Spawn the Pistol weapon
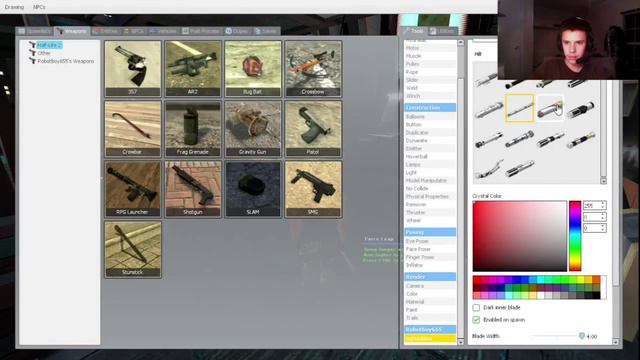The height and width of the screenshot is (360, 640). click(x=313, y=129)
